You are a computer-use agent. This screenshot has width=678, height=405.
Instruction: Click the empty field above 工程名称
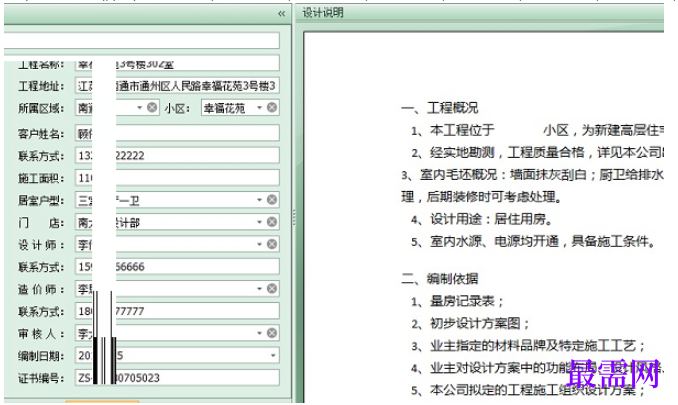pyautogui.click(x=142, y=41)
